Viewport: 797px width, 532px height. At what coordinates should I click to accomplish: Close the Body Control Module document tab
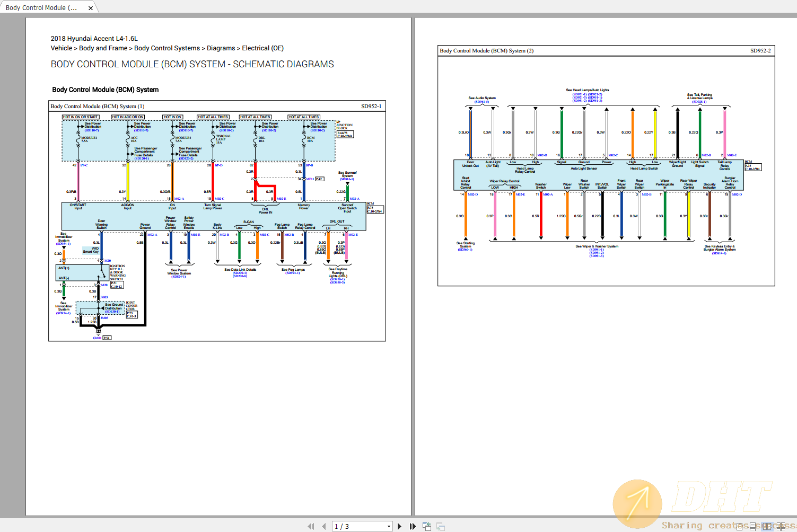[x=91, y=8]
